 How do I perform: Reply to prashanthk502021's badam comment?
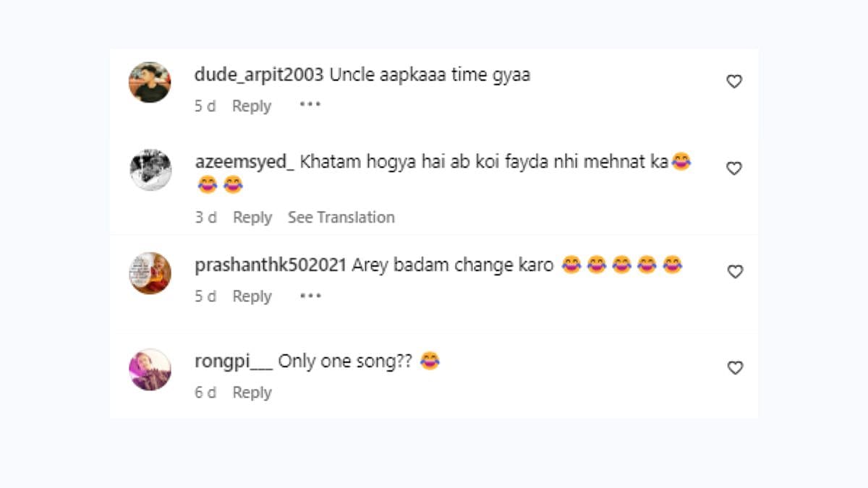point(252,296)
